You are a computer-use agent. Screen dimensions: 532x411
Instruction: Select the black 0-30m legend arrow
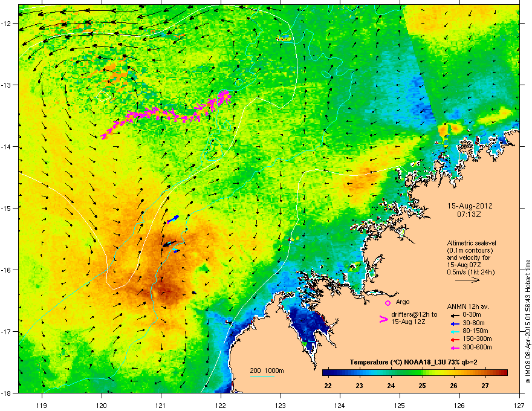[x=455, y=316]
